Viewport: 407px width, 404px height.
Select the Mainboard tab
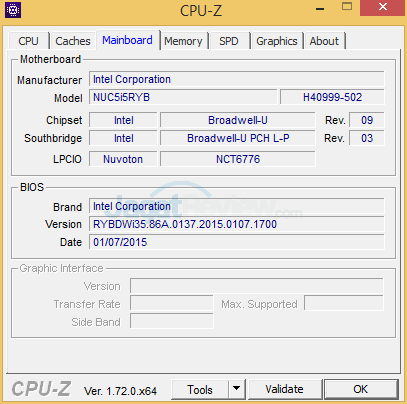coord(127,40)
